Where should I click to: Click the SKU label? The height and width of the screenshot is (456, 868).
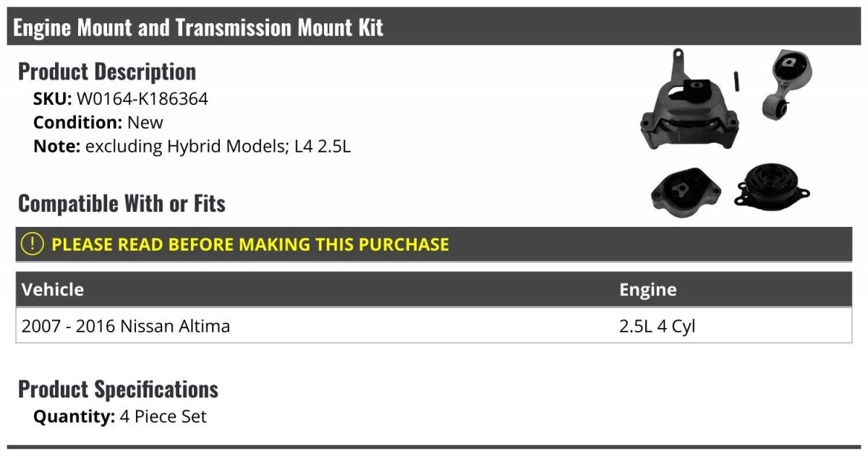53,98
